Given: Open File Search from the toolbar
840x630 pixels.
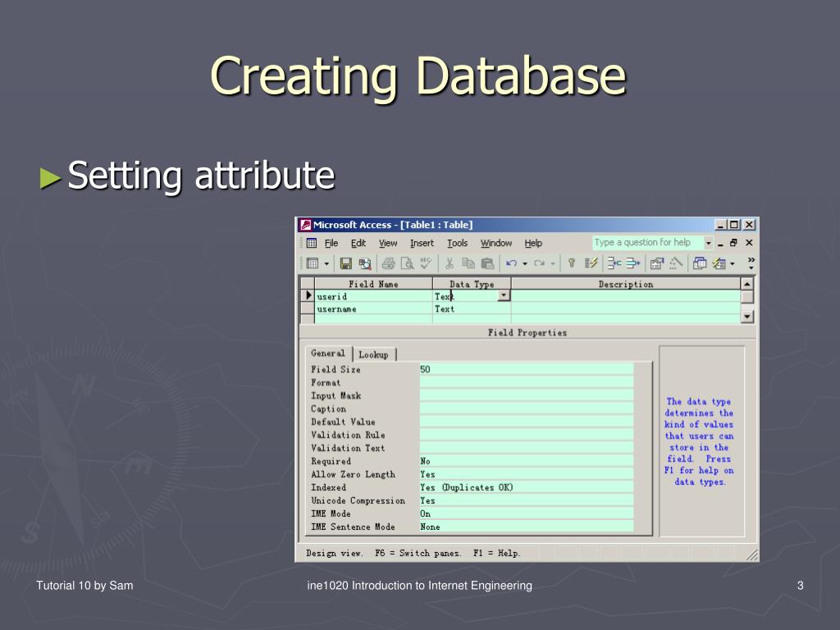Looking at the screenshot, I should [365, 263].
